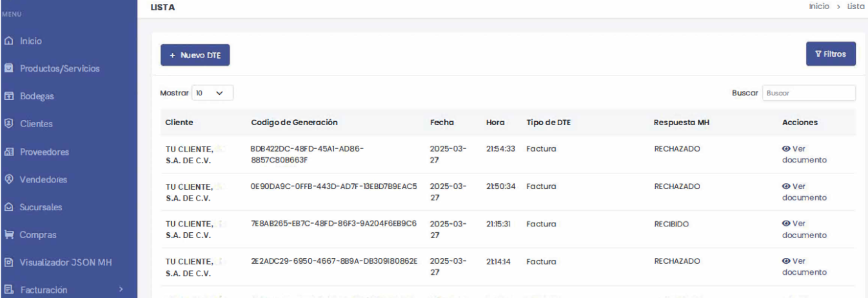Image resolution: width=868 pixels, height=298 pixels.
Task: Click the Nuevo DTE button
Action: 195,55
